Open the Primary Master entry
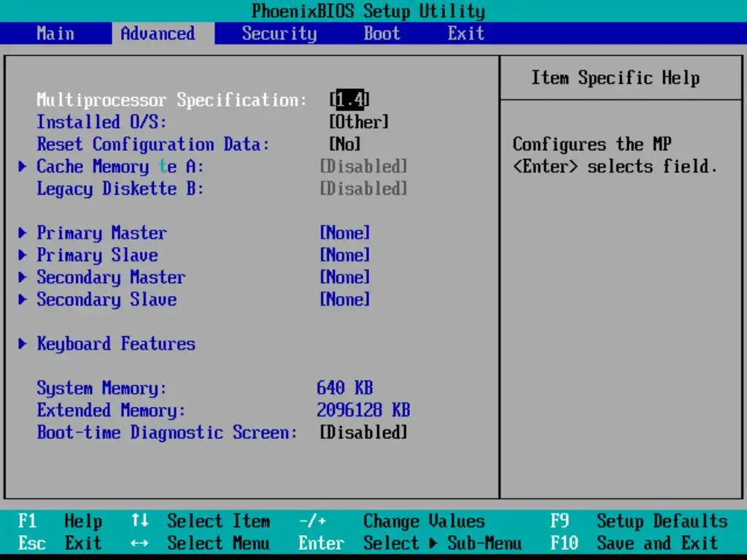The height and width of the screenshot is (560, 747). point(101,233)
